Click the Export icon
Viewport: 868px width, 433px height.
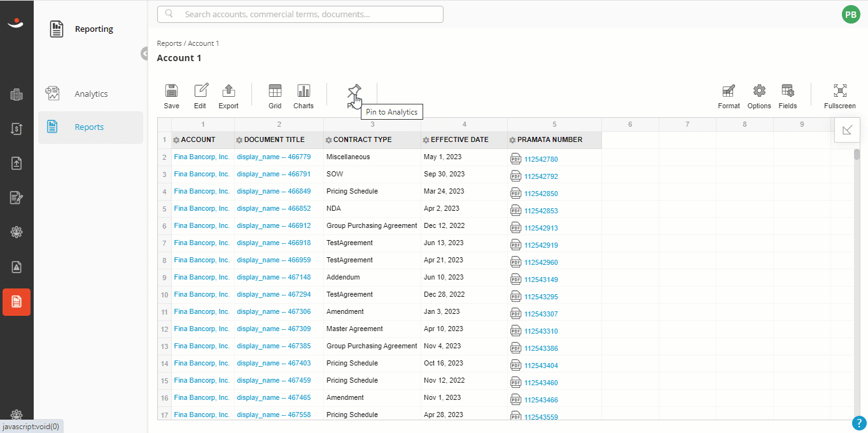click(x=228, y=90)
